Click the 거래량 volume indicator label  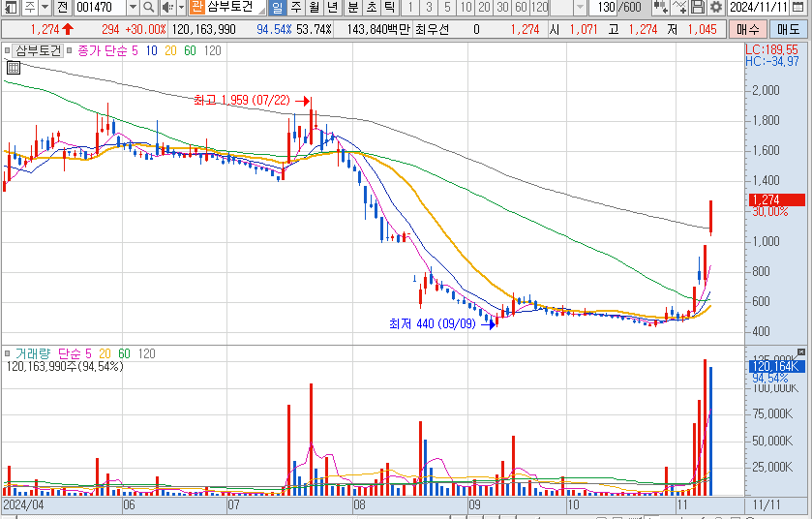tap(33, 353)
